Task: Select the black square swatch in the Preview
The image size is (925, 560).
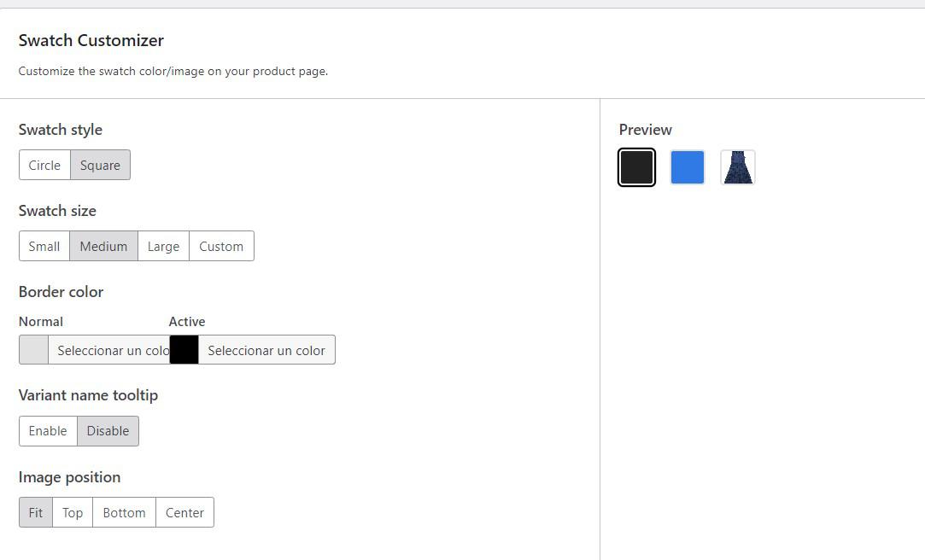Action: [636, 167]
